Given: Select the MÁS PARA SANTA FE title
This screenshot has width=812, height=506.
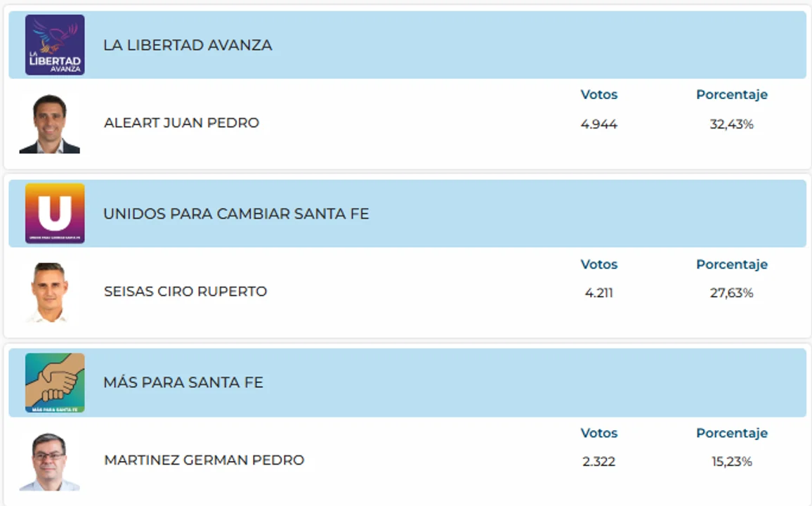Looking at the screenshot, I should click(183, 382).
